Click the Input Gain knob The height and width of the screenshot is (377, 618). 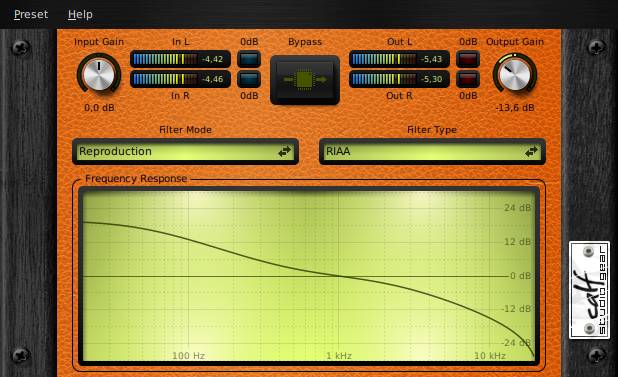pos(99,74)
